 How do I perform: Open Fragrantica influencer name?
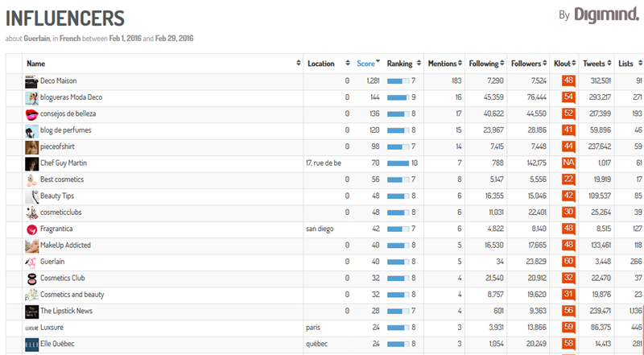click(56, 229)
